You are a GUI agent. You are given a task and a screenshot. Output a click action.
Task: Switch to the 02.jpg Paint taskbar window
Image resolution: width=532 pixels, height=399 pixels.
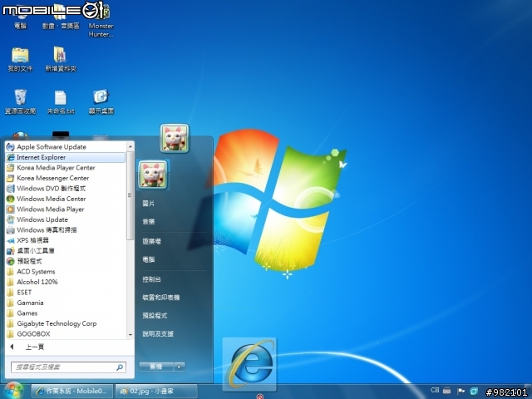(156, 392)
